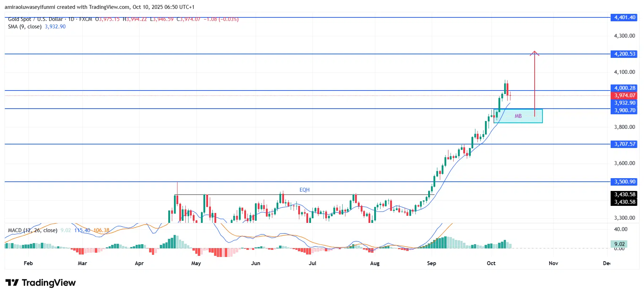
Task: Click the SMA value 3,932.90 in legend
Action: click(55, 27)
